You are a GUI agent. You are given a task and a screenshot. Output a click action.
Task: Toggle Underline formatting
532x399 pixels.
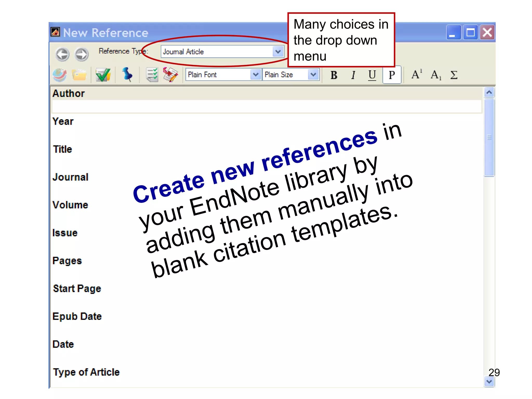[x=372, y=75]
